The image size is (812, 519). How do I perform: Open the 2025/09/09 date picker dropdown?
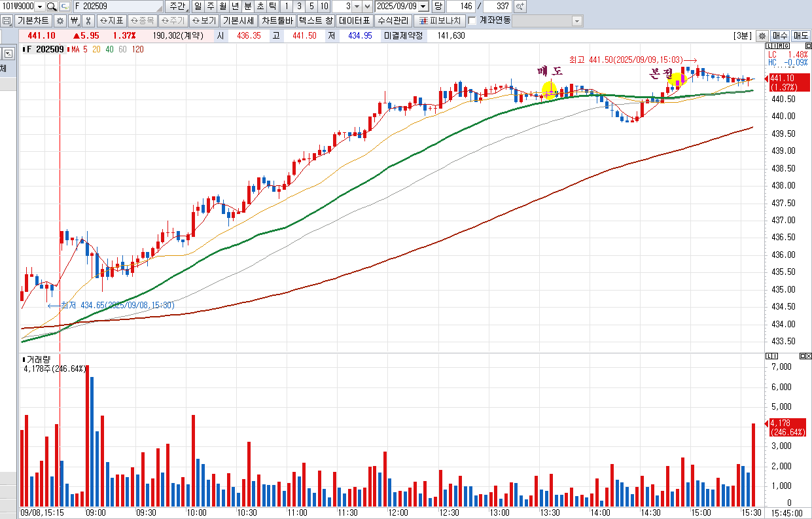point(422,7)
